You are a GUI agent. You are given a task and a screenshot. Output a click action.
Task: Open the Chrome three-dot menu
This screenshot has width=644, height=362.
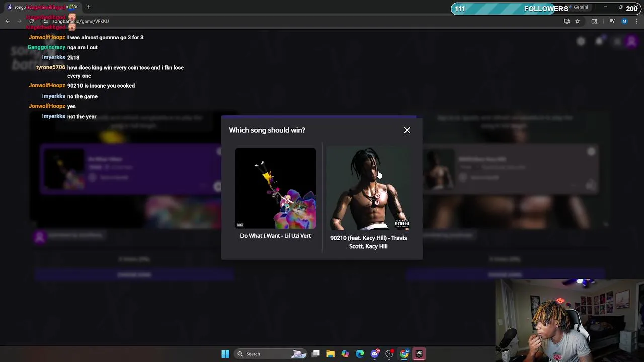(636, 21)
